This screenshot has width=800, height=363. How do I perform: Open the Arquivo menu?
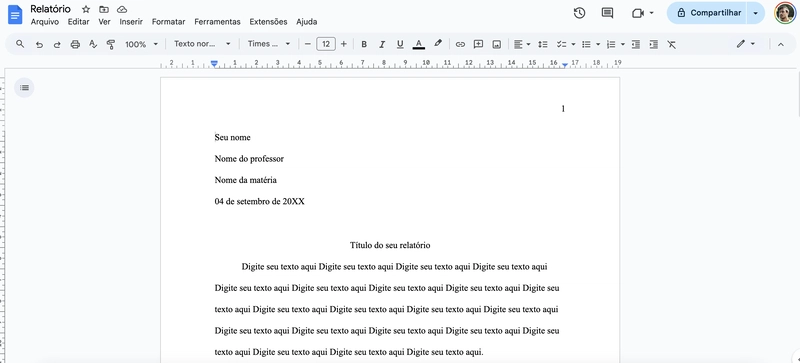(45, 22)
